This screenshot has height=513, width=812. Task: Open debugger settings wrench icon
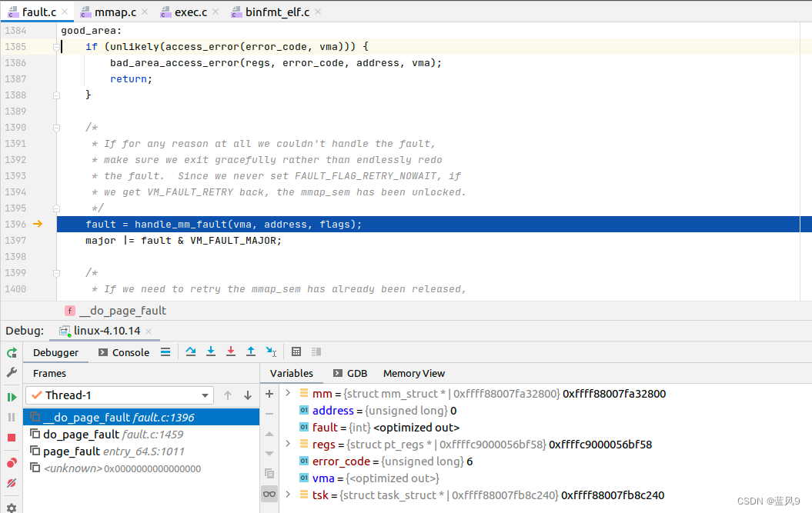(x=12, y=372)
